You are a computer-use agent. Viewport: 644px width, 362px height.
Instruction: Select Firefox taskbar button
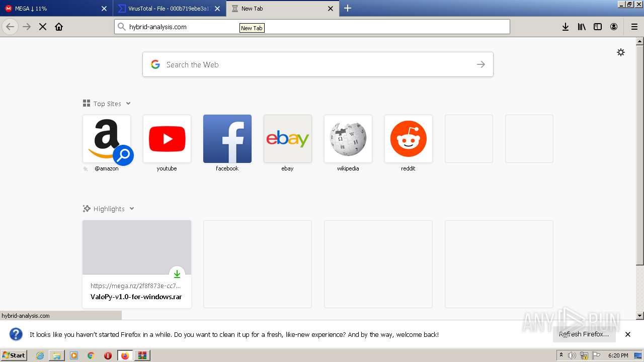tap(125, 355)
